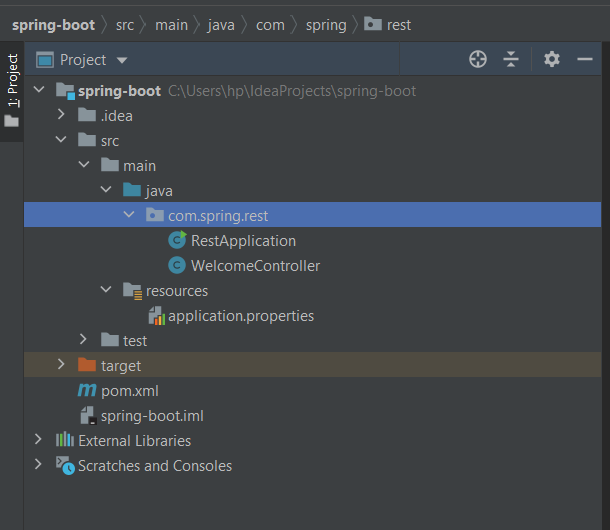Image resolution: width=610 pixels, height=530 pixels.
Task: Expand Scratches and Consoles node
Action: click(x=38, y=464)
